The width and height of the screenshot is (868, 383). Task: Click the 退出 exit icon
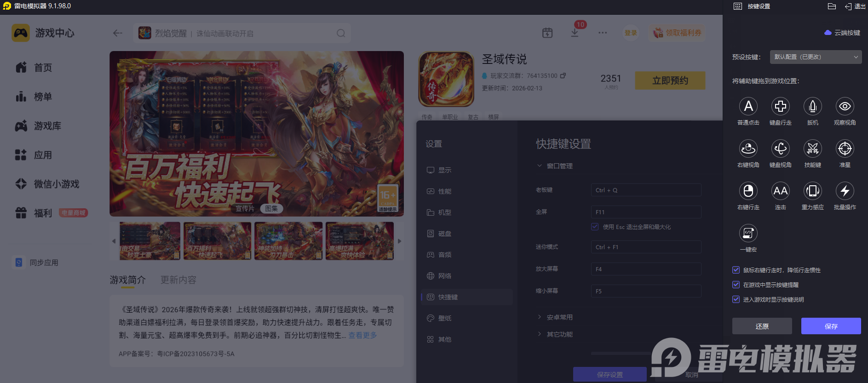click(855, 6)
